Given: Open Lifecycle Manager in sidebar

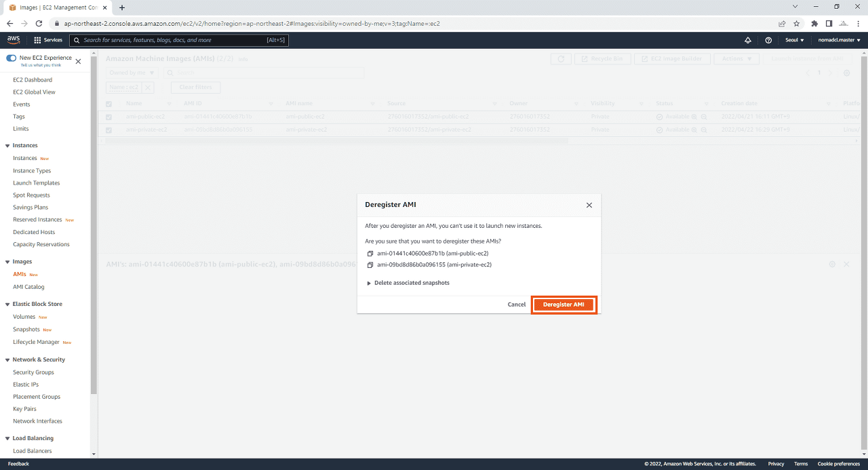Looking at the screenshot, I should click(x=37, y=342).
